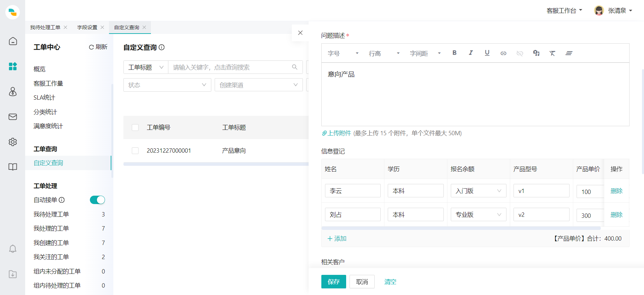Open the 字间距 letter spacing dropdown
This screenshot has width=644, height=295.
(425, 53)
